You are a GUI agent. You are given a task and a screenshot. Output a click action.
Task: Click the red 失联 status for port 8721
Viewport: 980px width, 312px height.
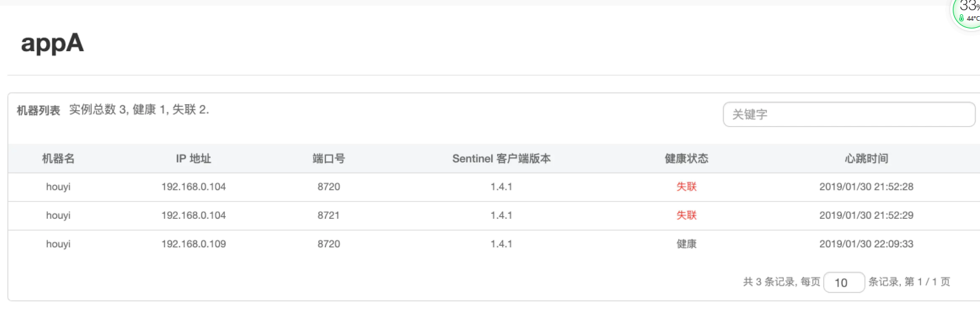(686, 216)
